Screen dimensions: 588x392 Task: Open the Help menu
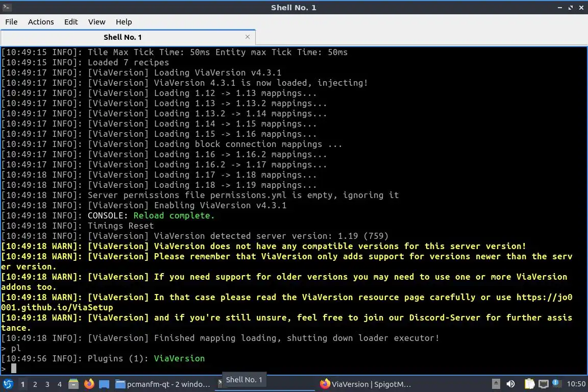pos(124,22)
